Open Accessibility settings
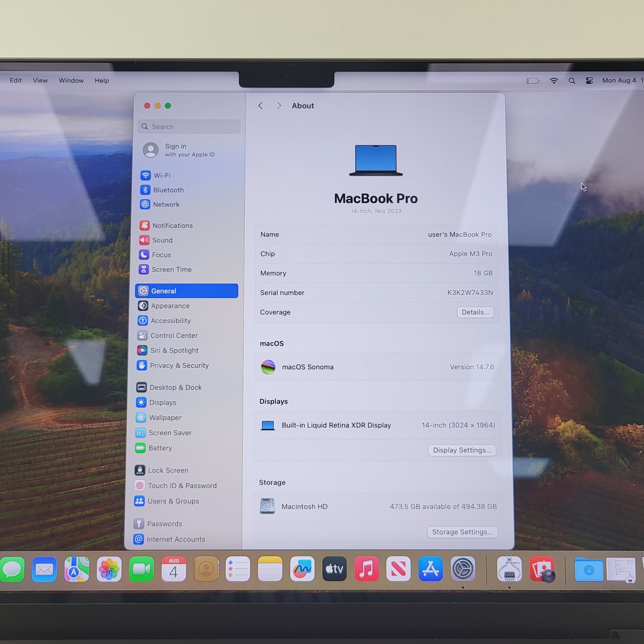The image size is (644, 644). point(164,320)
